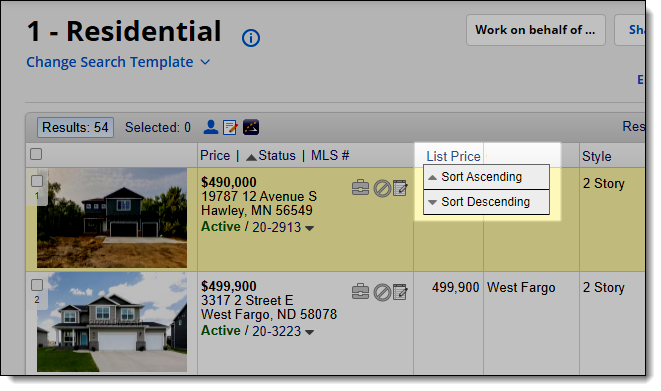The width and height of the screenshot is (661, 391).
Task: Check the box for listing number 2
Action: [x=37, y=285]
